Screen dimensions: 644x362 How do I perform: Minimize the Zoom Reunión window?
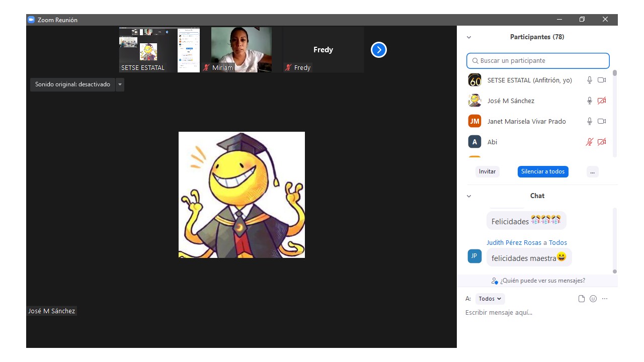559,20
